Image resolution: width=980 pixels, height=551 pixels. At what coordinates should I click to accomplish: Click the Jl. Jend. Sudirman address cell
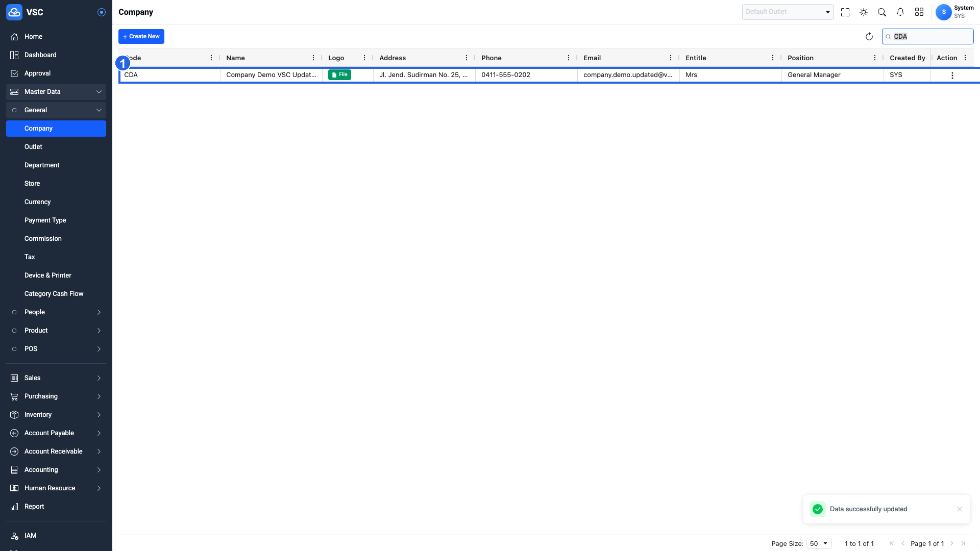[x=424, y=75]
